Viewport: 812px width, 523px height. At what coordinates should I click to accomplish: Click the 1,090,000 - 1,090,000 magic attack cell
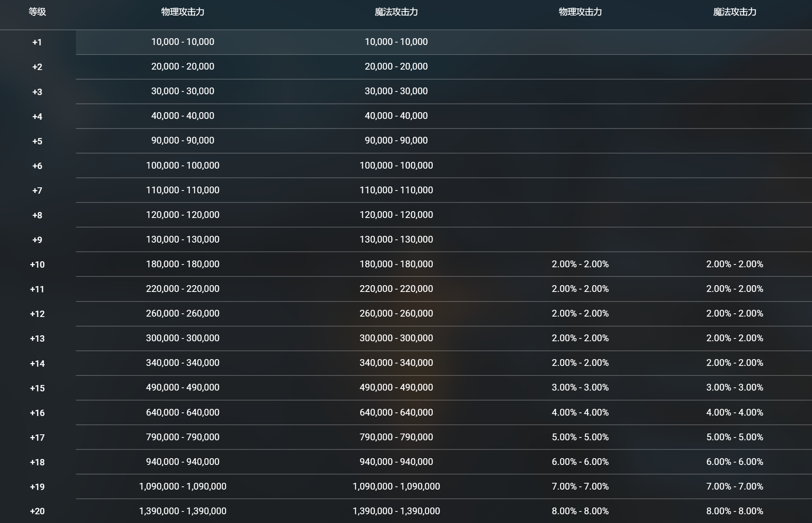(x=396, y=486)
